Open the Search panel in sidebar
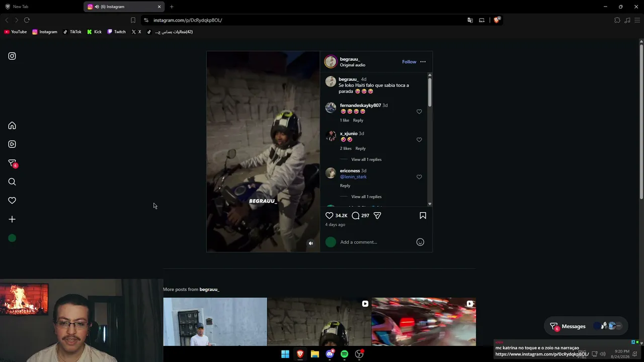 pyautogui.click(x=12, y=182)
